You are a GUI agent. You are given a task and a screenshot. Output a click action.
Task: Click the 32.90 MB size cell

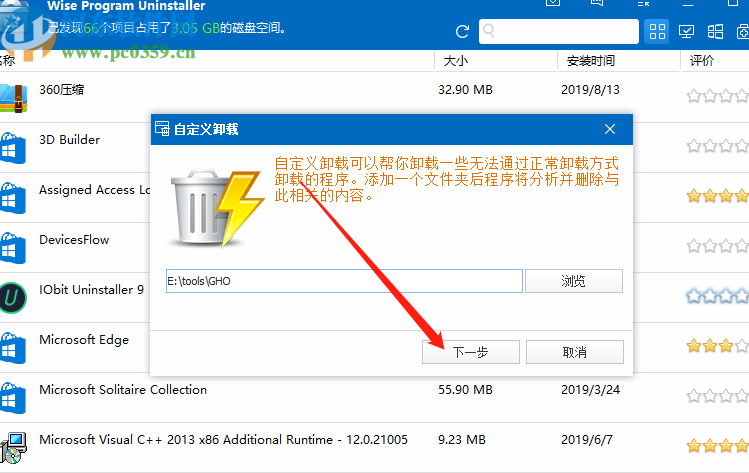click(465, 90)
